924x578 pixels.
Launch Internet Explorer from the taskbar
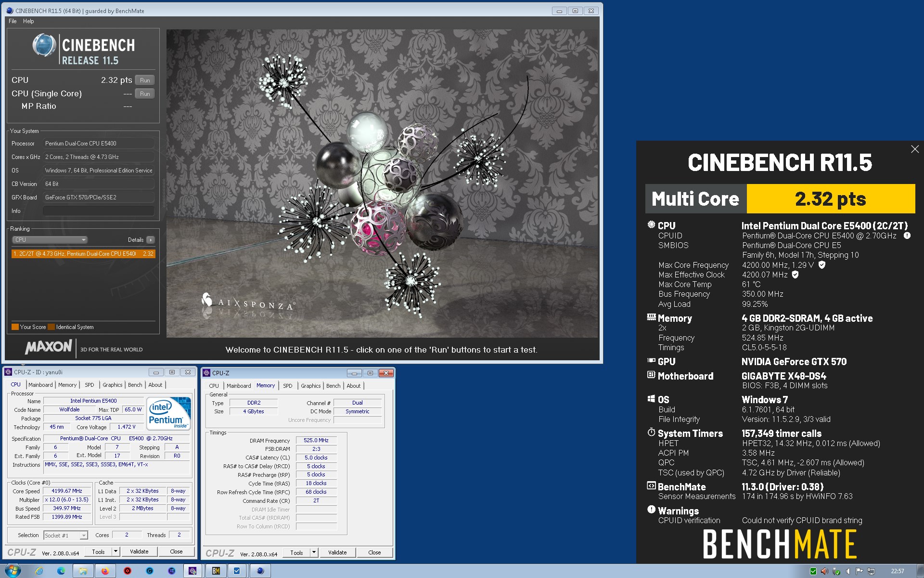[39, 571]
